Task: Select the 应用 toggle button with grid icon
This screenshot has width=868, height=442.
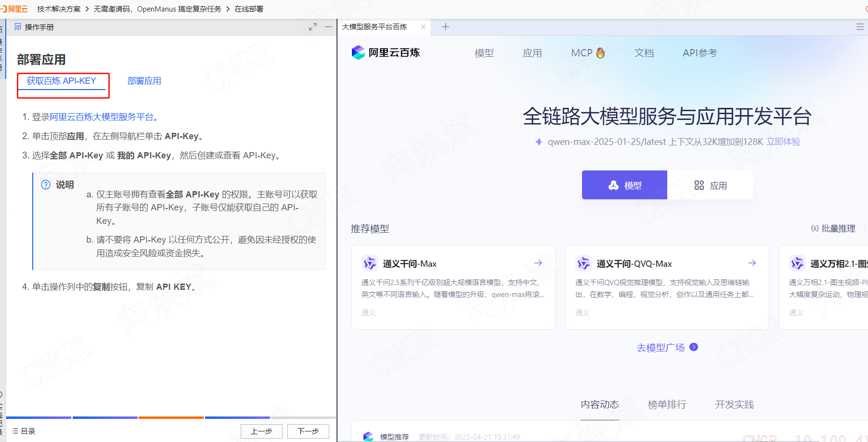Action: tap(710, 185)
